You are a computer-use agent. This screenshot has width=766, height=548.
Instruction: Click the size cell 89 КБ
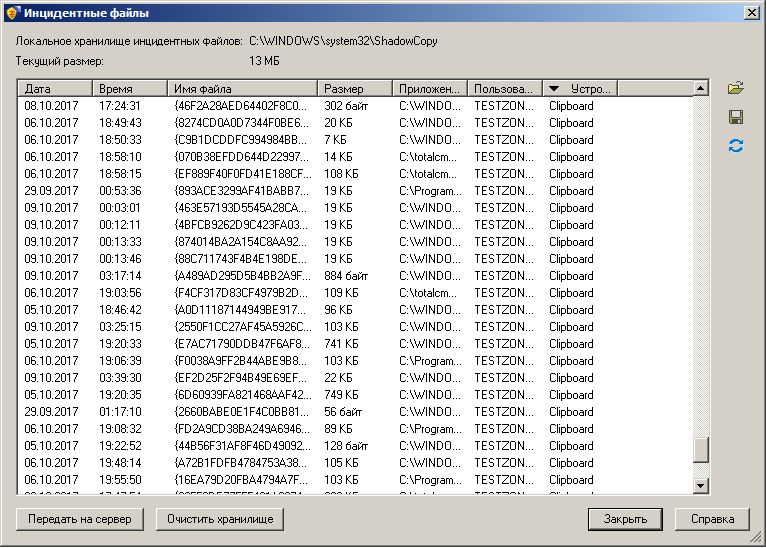click(x=338, y=429)
